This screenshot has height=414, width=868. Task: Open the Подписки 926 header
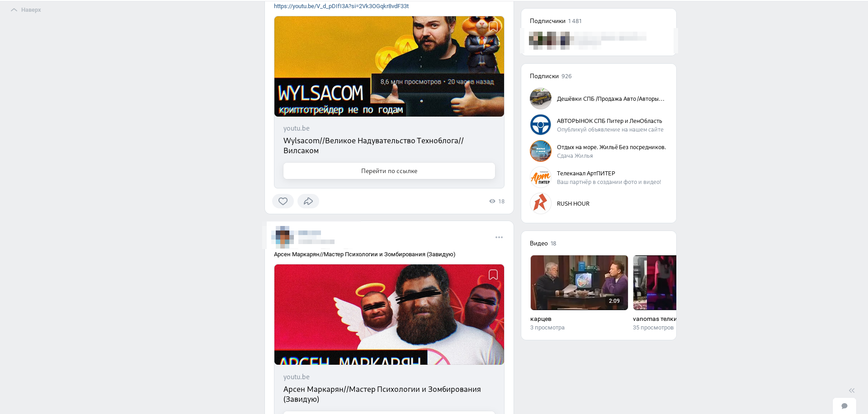[551, 76]
